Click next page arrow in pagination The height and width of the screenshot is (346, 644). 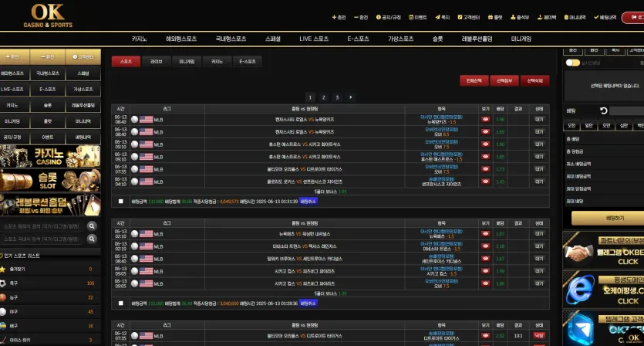click(350, 97)
